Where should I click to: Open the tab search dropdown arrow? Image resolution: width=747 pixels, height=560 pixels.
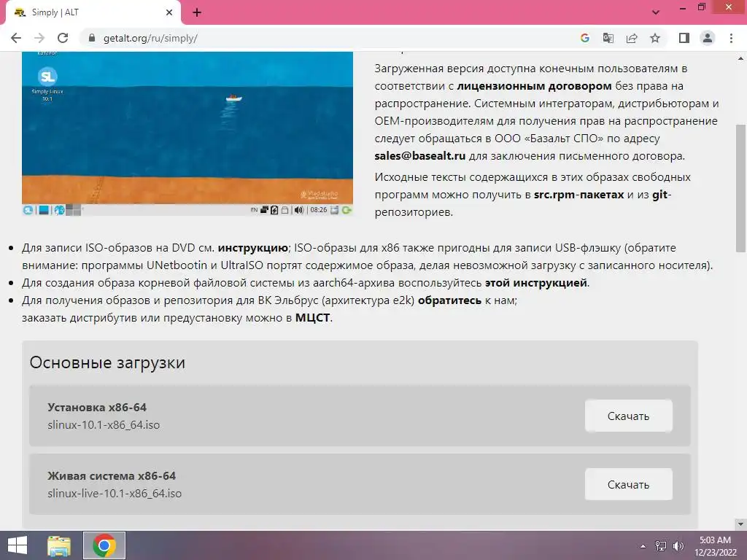[x=656, y=12]
